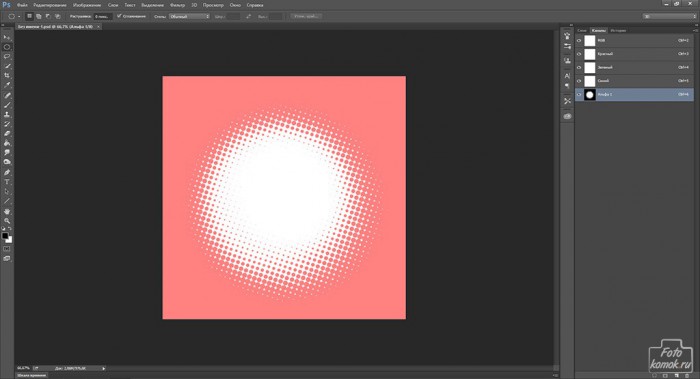Image resolution: width=700 pixels, height=379 pixels.
Task: Select the Lasso tool
Action: click(7, 57)
